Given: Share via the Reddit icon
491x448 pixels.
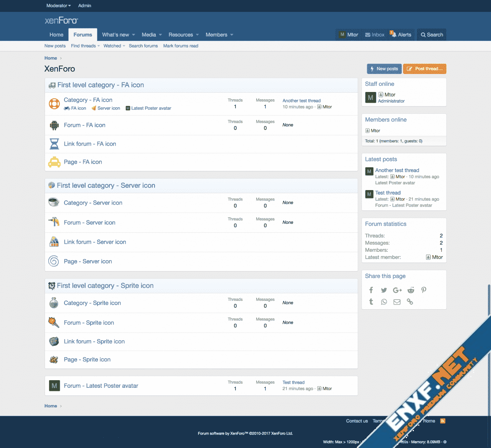Looking at the screenshot, I should click(411, 290).
